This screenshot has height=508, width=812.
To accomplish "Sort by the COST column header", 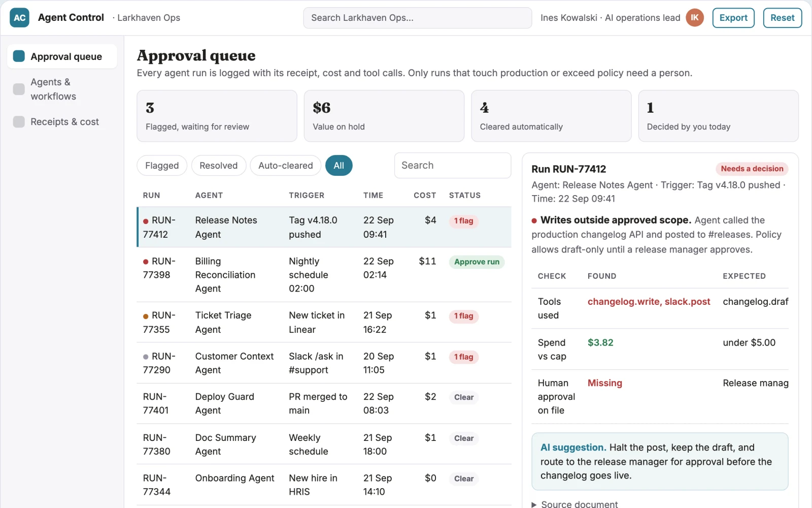I will pos(425,196).
